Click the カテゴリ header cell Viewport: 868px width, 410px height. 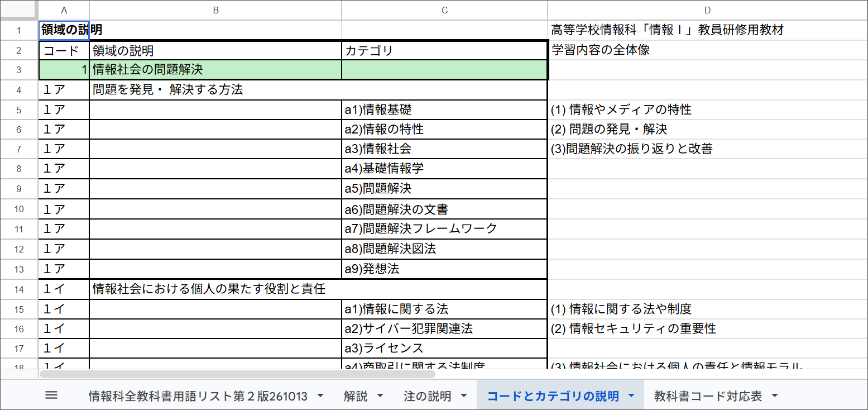tap(444, 50)
